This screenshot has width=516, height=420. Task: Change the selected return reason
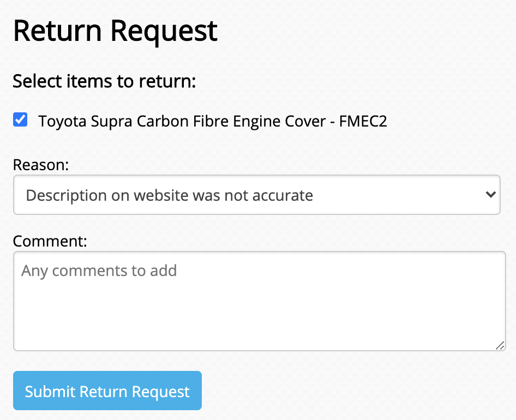pos(256,195)
